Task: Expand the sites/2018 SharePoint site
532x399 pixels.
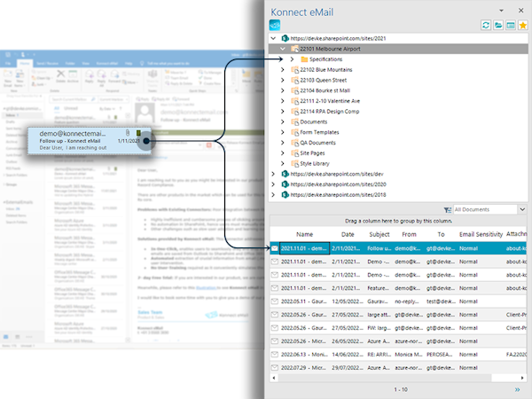Action: 273,195
